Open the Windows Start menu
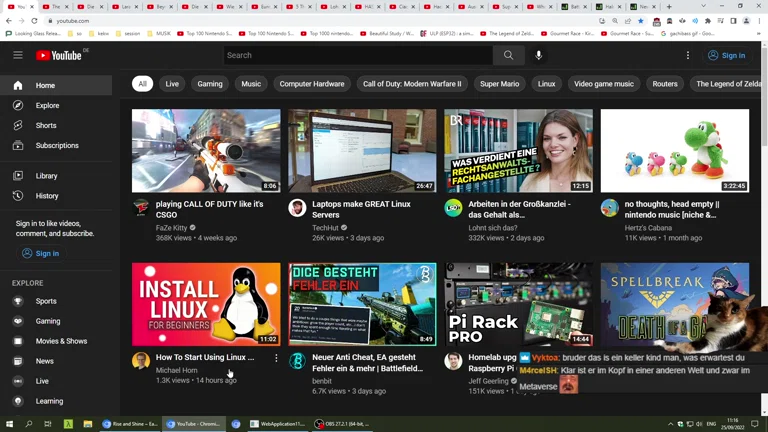The image size is (768, 432). pyautogui.click(x=9, y=424)
